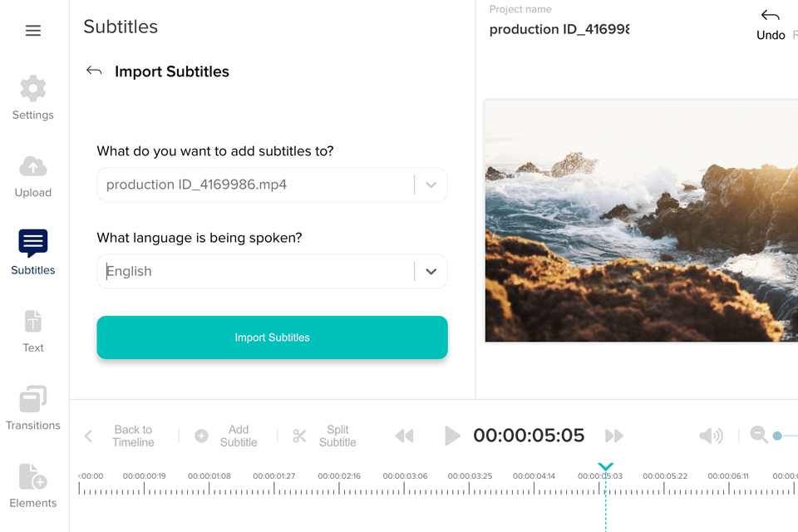Click Back to Timeline
The image size is (798, 532).
click(x=121, y=436)
